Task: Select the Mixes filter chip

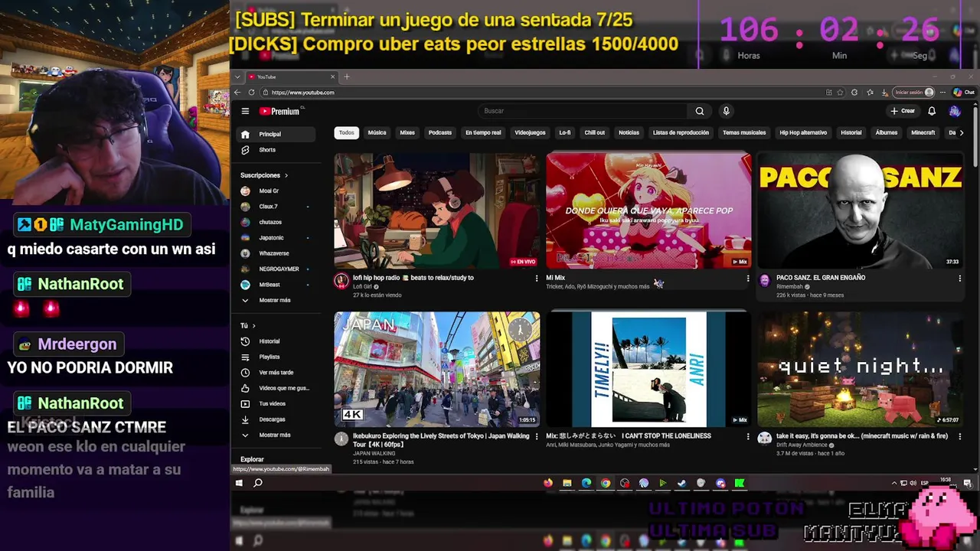Action: 407,132
